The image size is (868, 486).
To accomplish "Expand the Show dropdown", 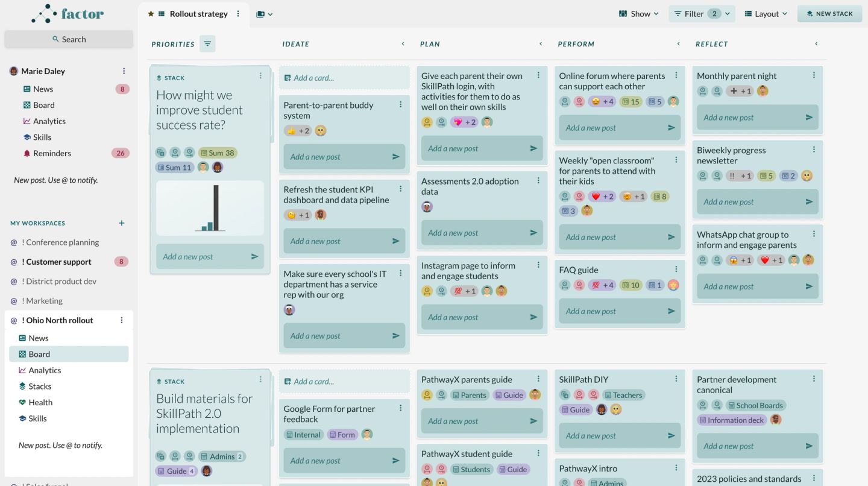I will (x=639, y=14).
